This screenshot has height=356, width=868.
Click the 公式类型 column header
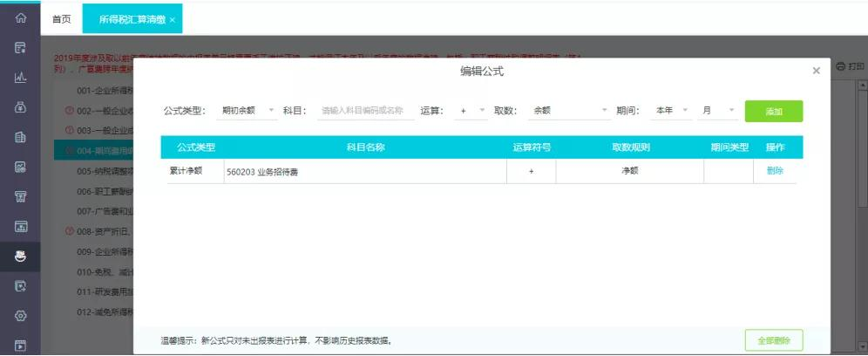(x=196, y=147)
